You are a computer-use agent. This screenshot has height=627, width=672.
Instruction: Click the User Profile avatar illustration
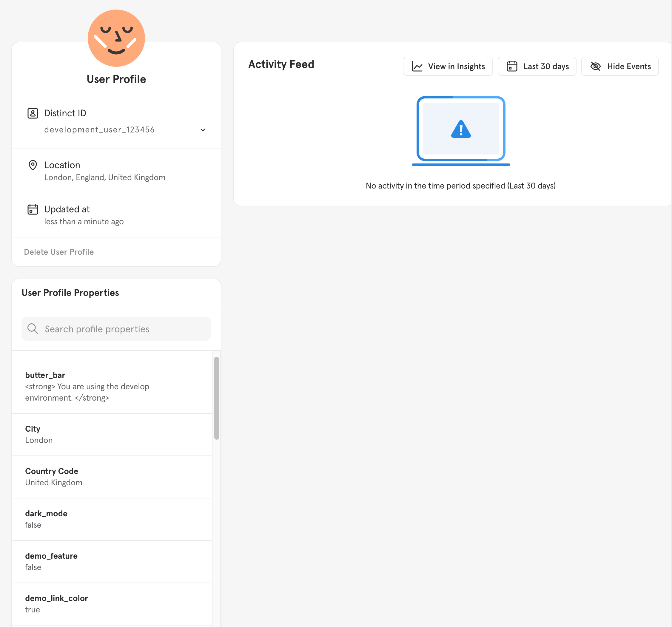(116, 38)
